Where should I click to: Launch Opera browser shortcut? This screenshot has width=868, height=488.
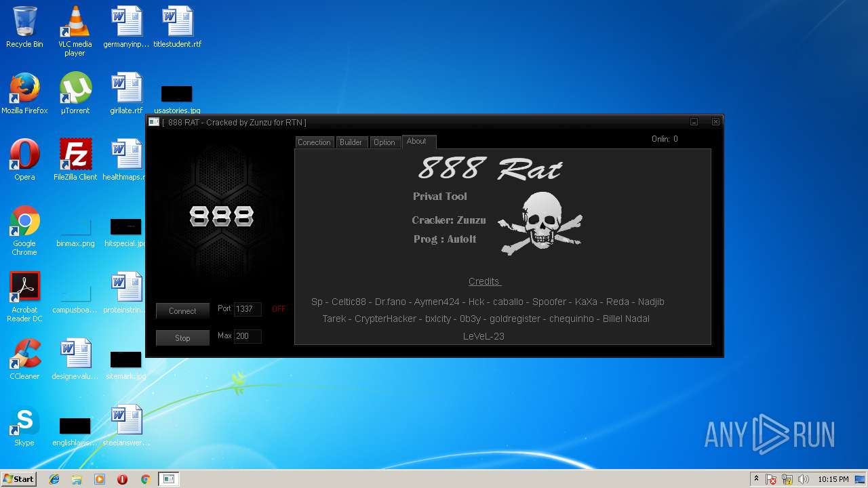tap(24, 160)
